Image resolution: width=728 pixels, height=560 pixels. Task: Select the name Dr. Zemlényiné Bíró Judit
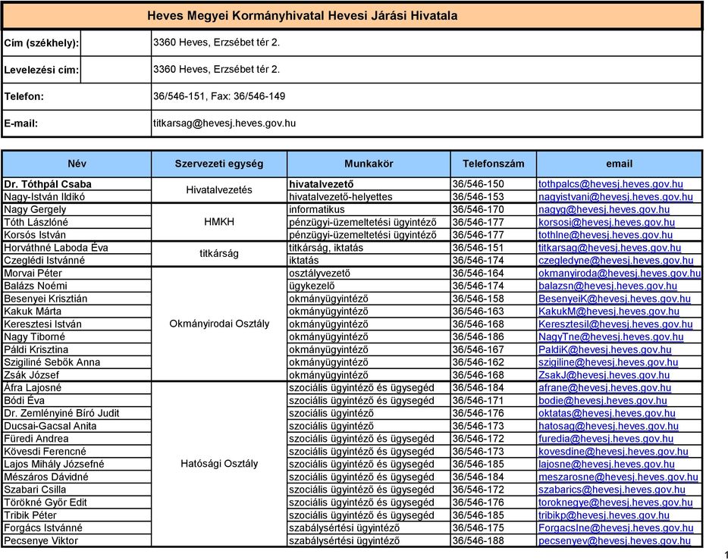coord(61,414)
